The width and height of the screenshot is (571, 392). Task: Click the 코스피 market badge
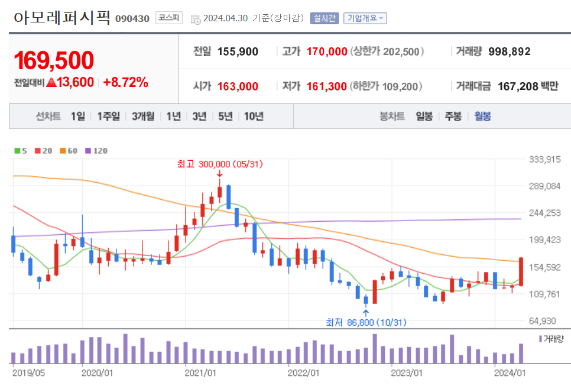(x=169, y=18)
